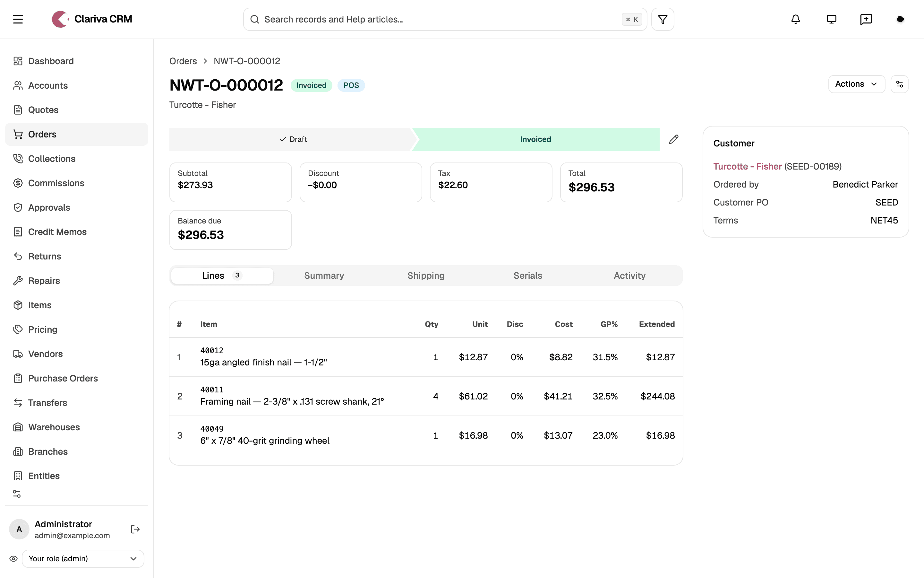The height and width of the screenshot is (578, 924).
Task: Click admin@example.com email text
Action: (x=72, y=536)
